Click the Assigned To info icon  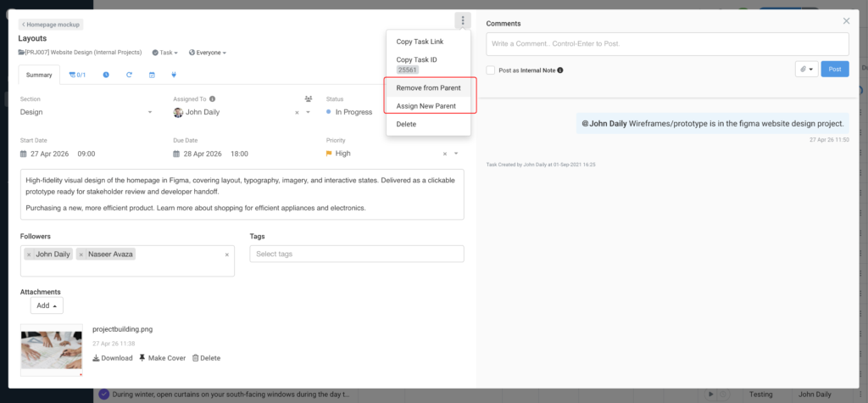(212, 99)
